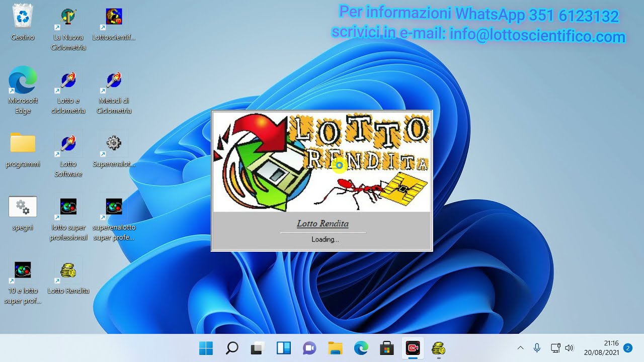Open the Windows Start menu
Viewport: 644px width, 362px height.
tap(206, 348)
